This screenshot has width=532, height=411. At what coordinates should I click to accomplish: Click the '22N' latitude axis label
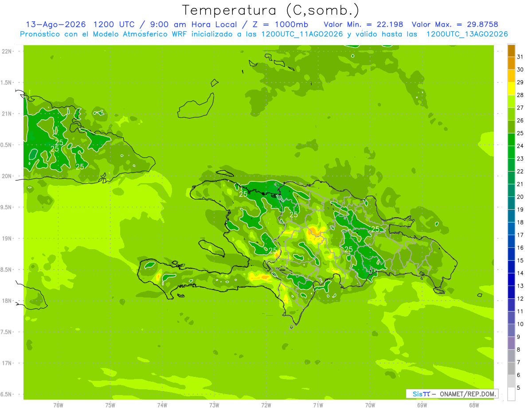coord(7,51)
